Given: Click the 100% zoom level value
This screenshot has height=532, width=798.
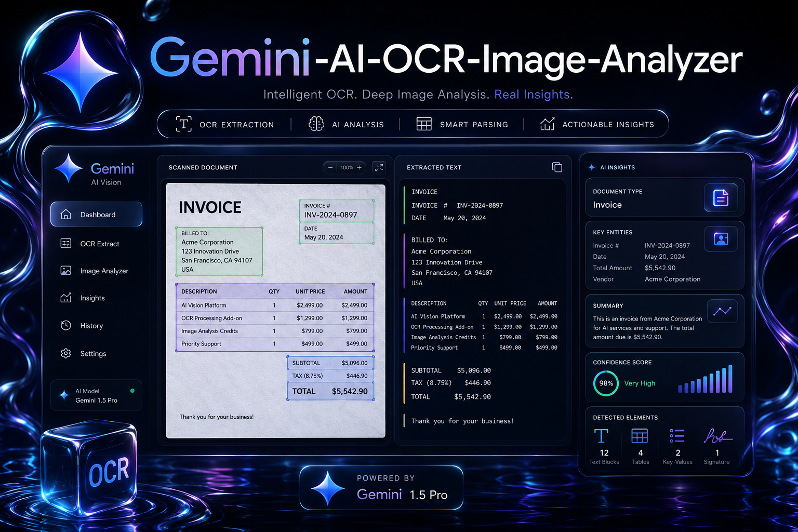Looking at the screenshot, I should (347, 167).
